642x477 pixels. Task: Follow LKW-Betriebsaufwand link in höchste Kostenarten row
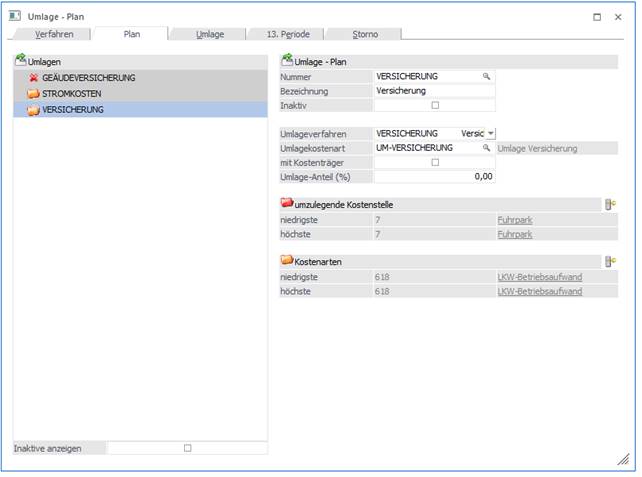coord(539,291)
